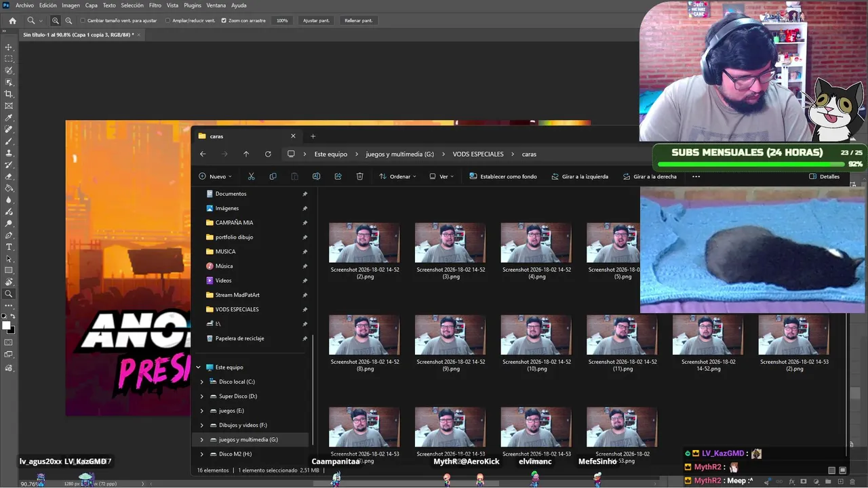
Task: Go up one folder level
Action: pyautogui.click(x=246, y=154)
